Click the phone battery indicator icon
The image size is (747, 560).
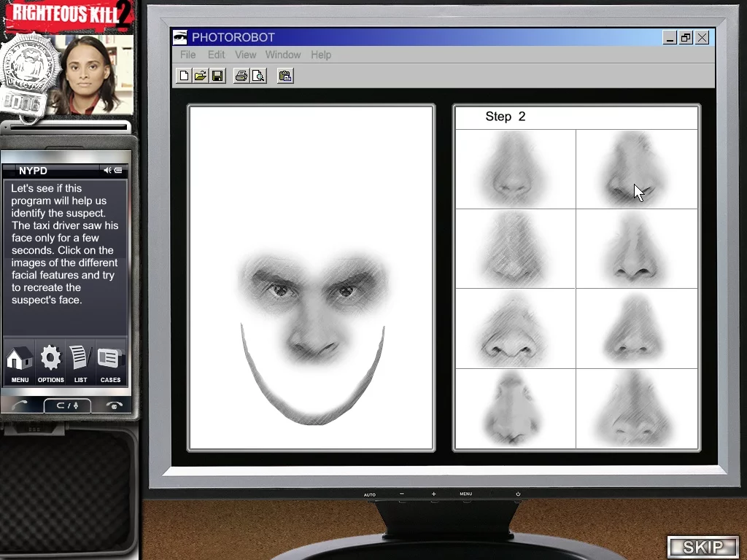tap(118, 170)
